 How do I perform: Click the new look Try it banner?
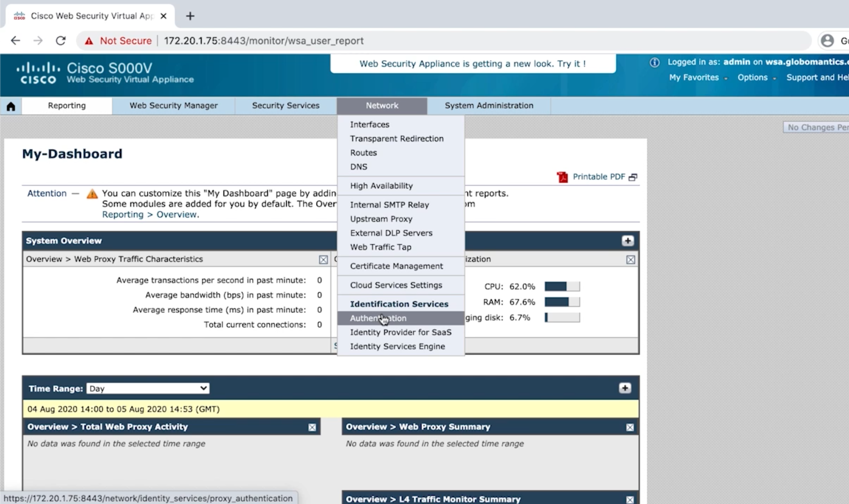click(x=473, y=64)
